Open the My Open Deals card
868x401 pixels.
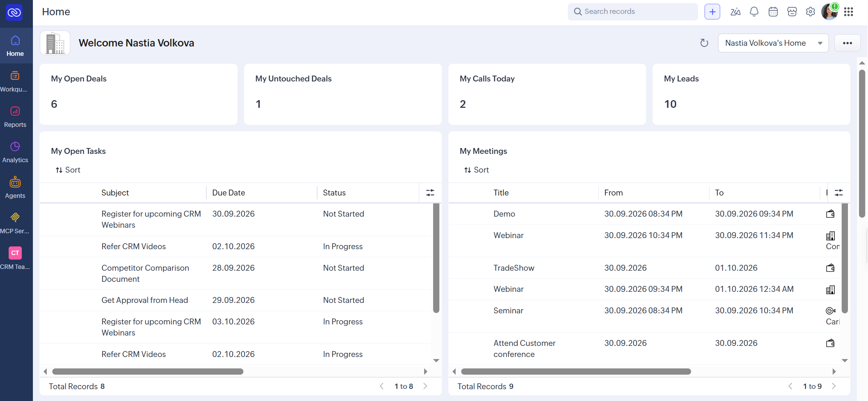coord(138,94)
